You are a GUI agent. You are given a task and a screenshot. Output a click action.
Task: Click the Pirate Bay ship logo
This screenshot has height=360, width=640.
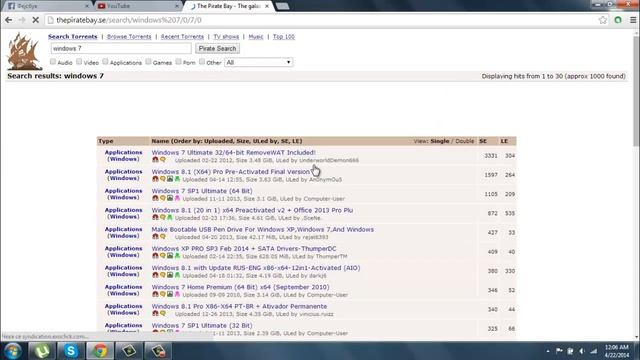click(x=24, y=52)
